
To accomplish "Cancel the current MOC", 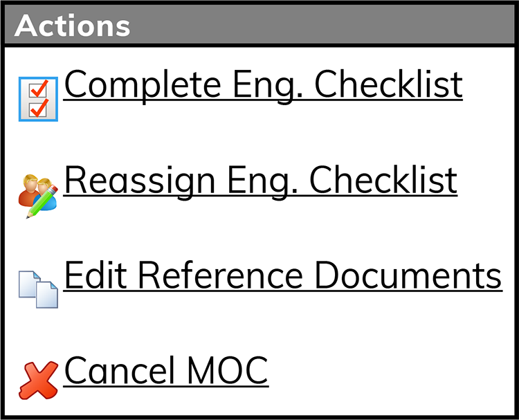I will 165,372.
